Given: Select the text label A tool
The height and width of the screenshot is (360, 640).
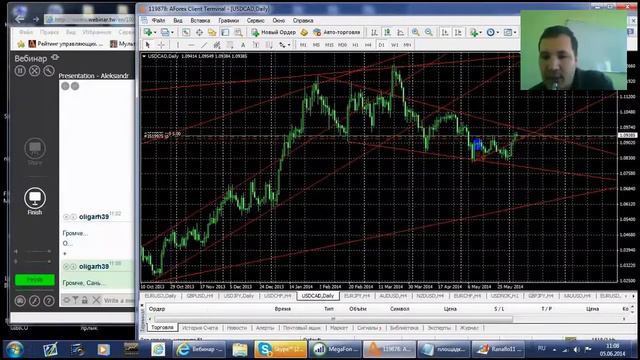Looking at the screenshot, I should click(x=243, y=44).
